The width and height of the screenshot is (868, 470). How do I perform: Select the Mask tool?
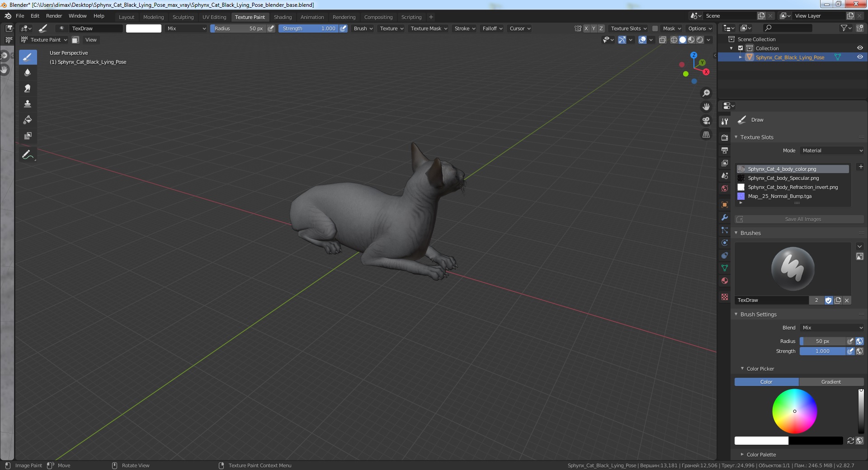pos(28,136)
